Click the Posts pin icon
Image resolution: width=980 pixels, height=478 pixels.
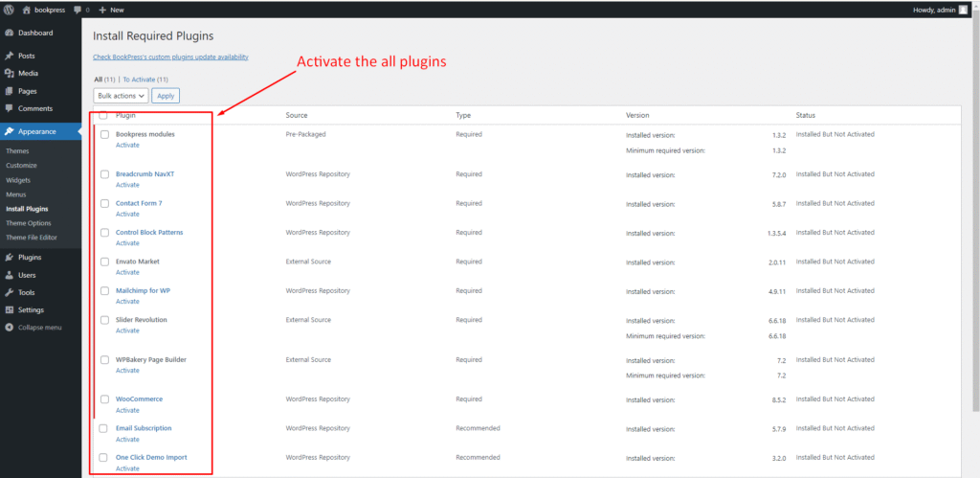(10, 56)
